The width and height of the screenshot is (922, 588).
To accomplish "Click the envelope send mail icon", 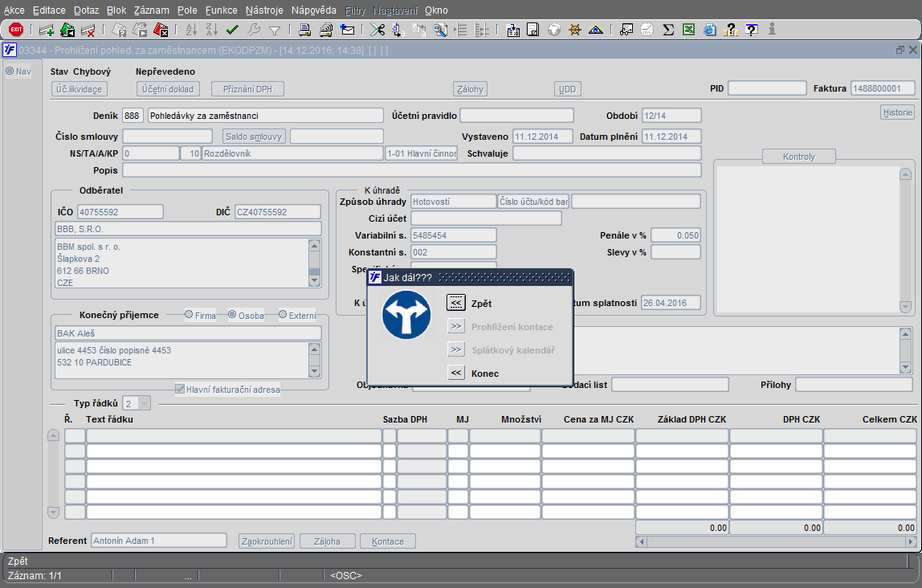I will pos(348,31).
